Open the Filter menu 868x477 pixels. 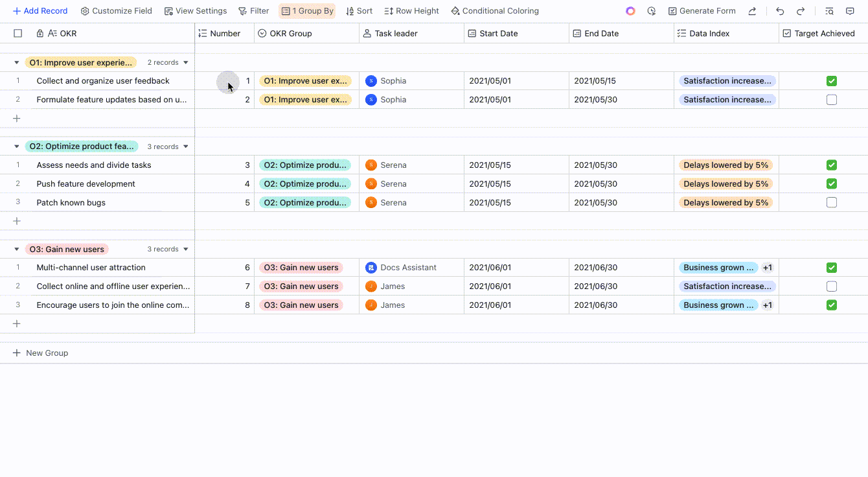pyautogui.click(x=253, y=11)
